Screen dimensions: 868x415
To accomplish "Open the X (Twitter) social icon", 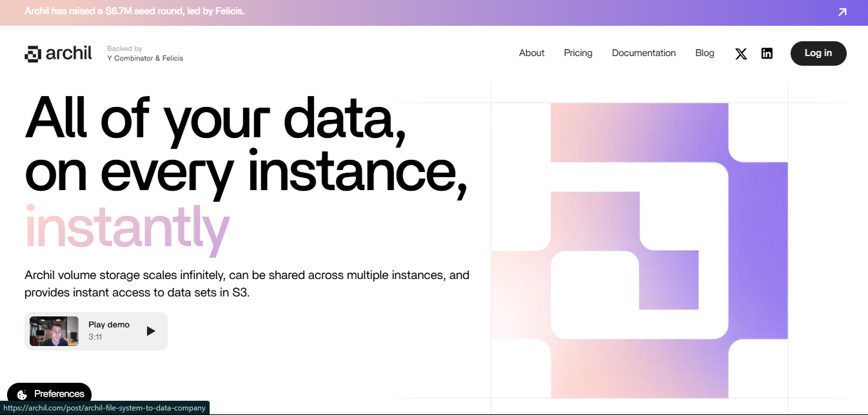I will click(x=741, y=53).
